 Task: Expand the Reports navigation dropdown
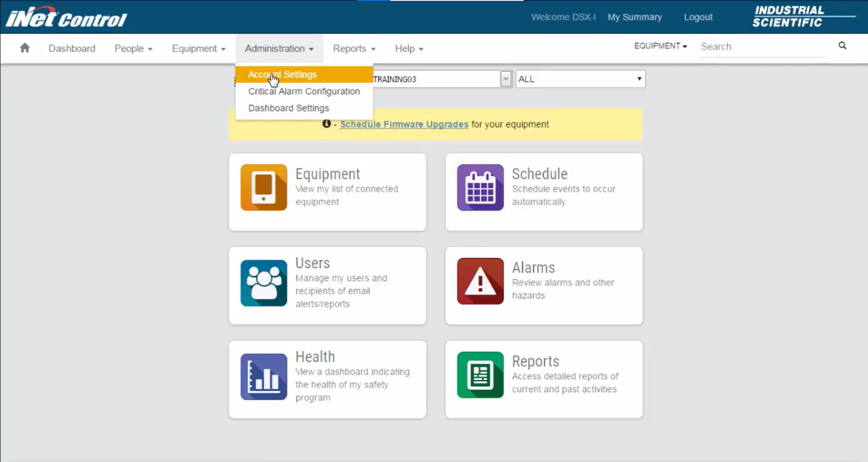354,48
